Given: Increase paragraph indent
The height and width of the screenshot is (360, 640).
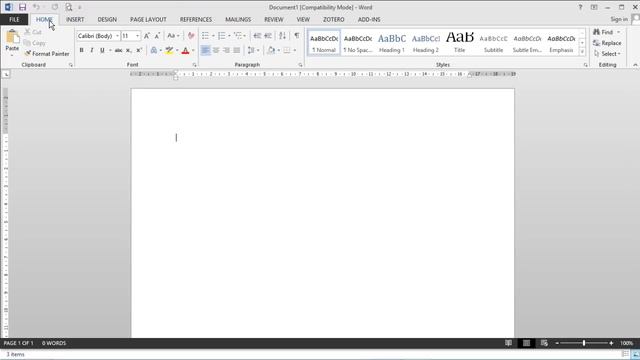Looking at the screenshot, I should click(268, 36).
